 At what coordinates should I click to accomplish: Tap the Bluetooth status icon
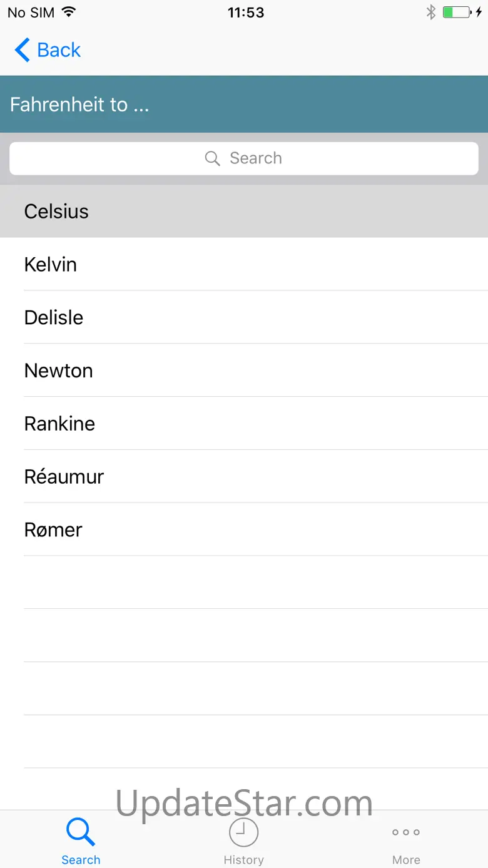tap(430, 13)
